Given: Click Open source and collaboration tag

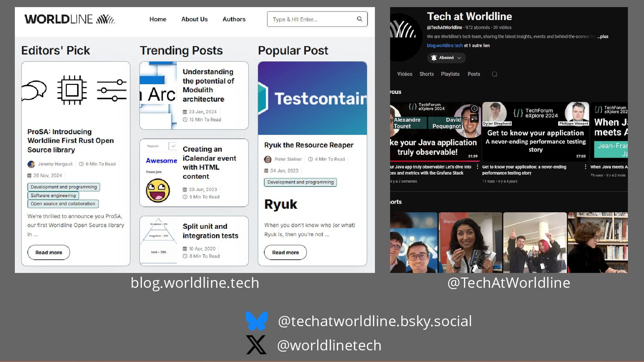Looking at the screenshot, I should click(63, 204).
